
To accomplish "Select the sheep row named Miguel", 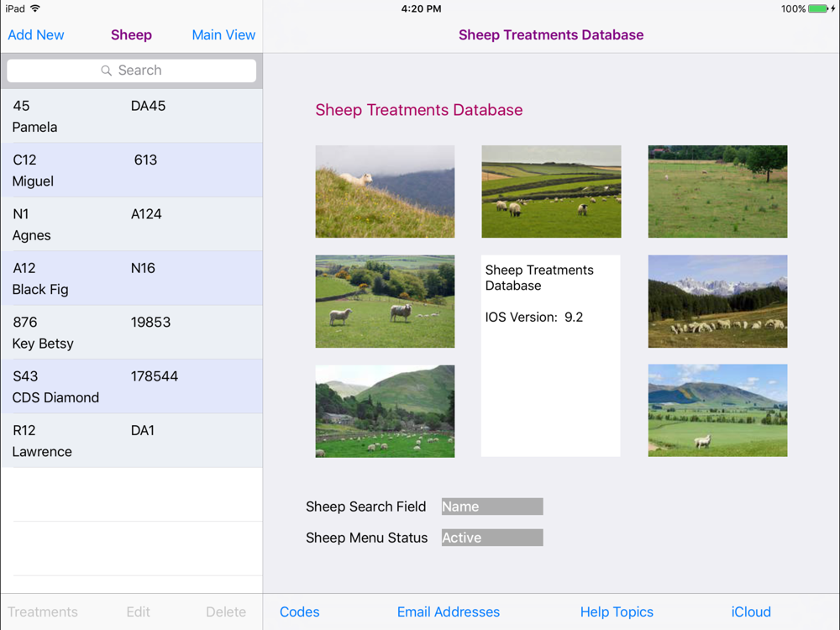I will (x=131, y=171).
